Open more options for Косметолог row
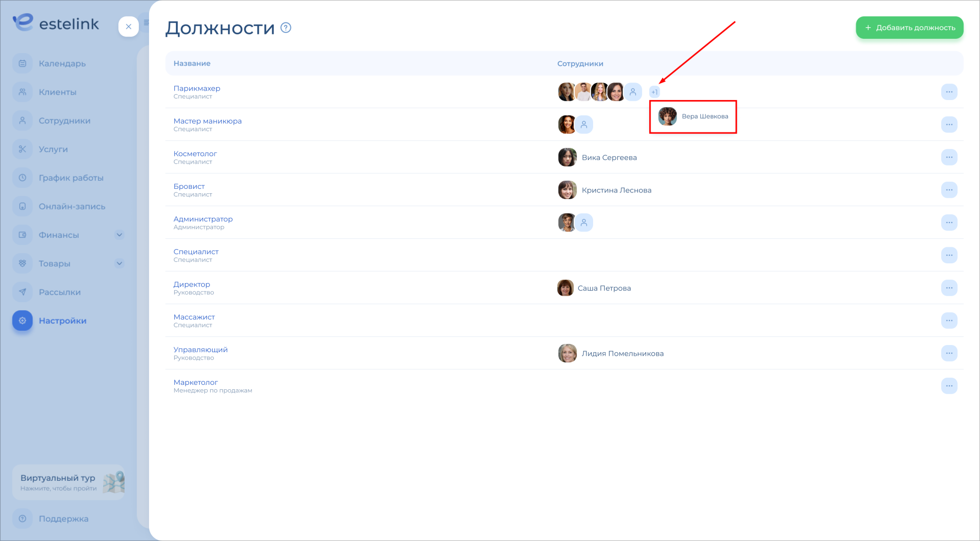Screen dimensions: 980x541 pyautogui.click(x=949, y=157)
